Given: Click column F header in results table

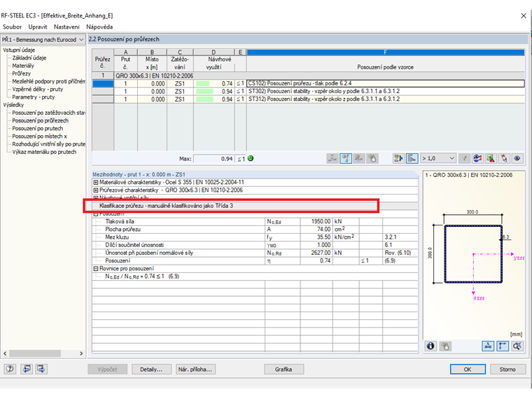Looking at the screenshot, I should 386,52.
